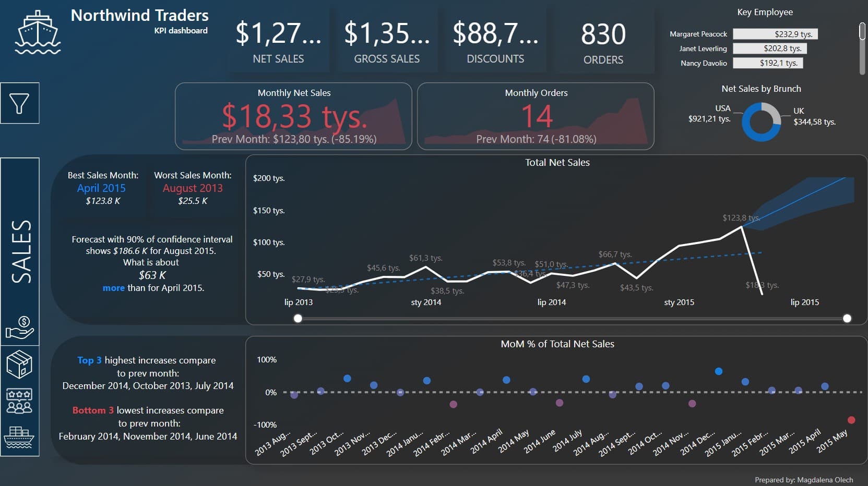Click the red 2015 May MoM dot
The height and width of the screenshot is (486, 868).
point(851,420)
